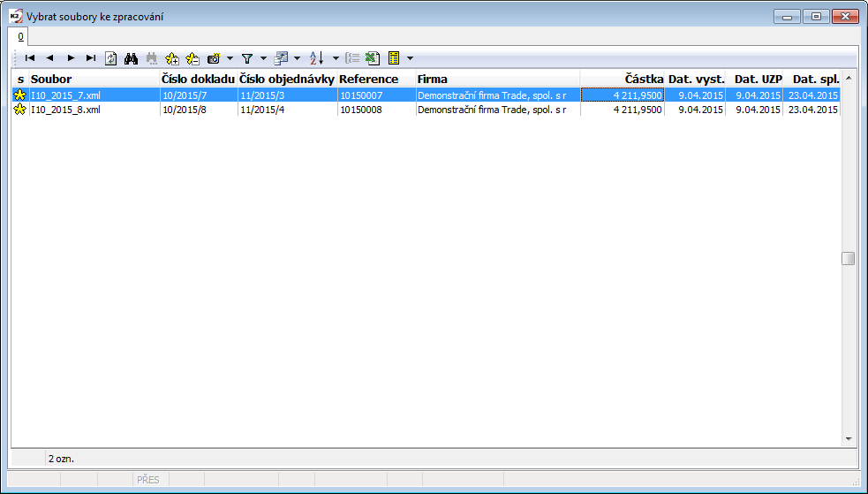Refresh the list with document-arrows icon
This screenshot has height=494, width=868.
110,58
